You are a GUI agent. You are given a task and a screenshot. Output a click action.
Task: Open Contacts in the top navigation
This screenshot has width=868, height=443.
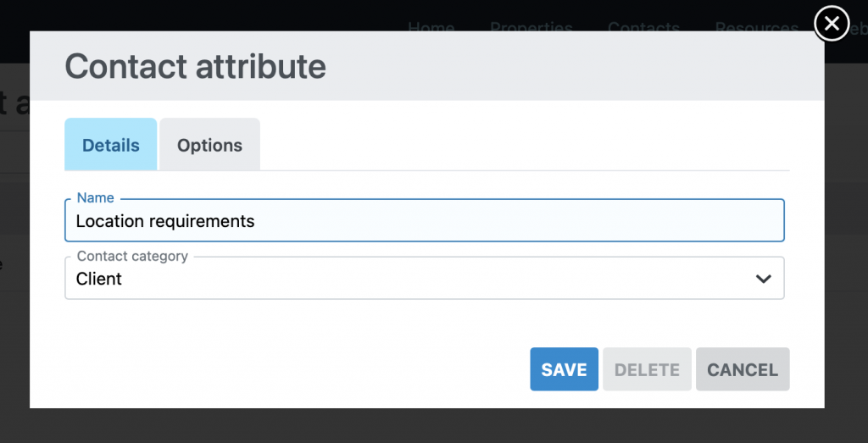[643, 26]
